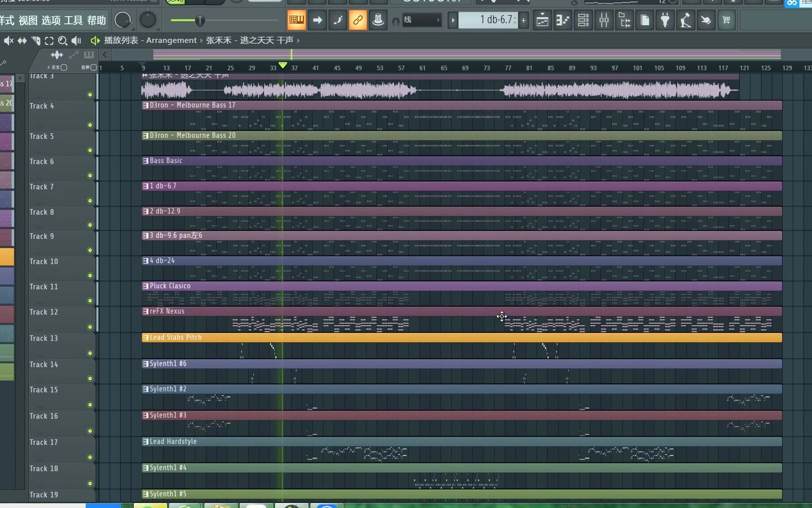
Task: Click 张禾禾 - 逃之天天 干声 breadcrumb
Action: coord(249,40)
